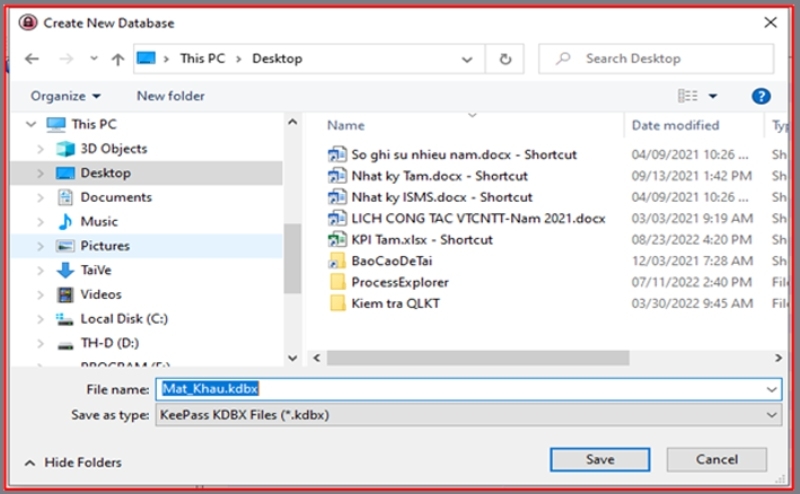Select 'KPI Tam.xlsx - Shortcut' file
Image resolution: width=800 pixels, height=494 pixels.
(421, 240)
